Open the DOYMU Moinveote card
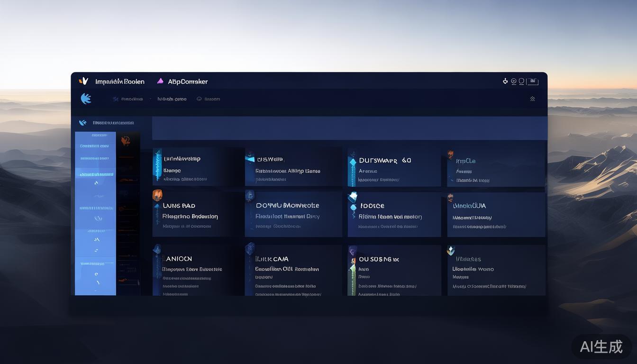The height and width of the screenshot is (364, 637). (x=287, y=206)
